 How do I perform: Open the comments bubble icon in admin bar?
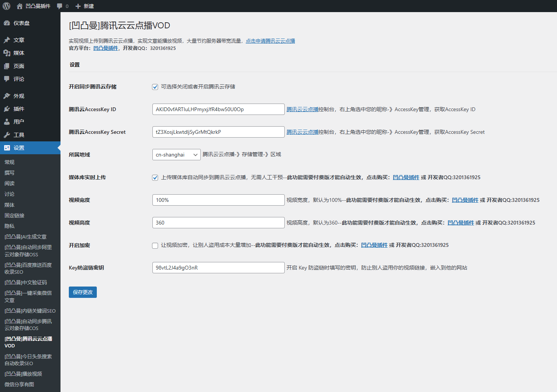pos(59,6)
